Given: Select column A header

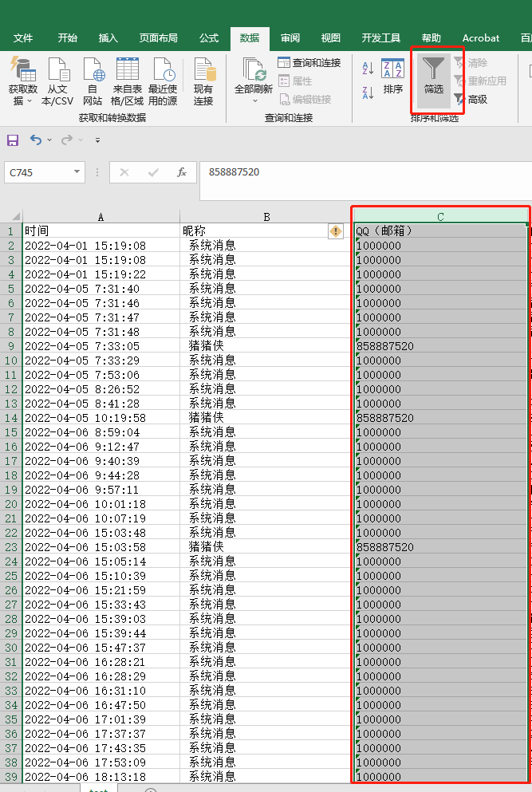Looking at the screenshot, I should (101, 217).
